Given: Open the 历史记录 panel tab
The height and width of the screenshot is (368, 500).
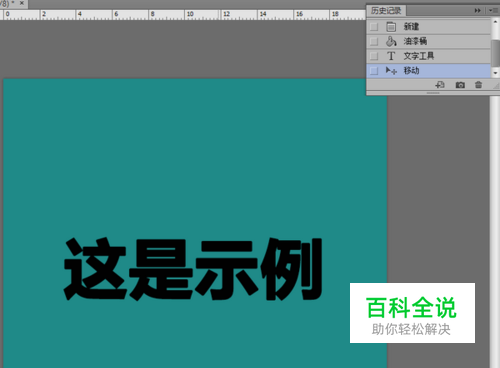Looking at the screenshot, I should click(x=386, y=11).
